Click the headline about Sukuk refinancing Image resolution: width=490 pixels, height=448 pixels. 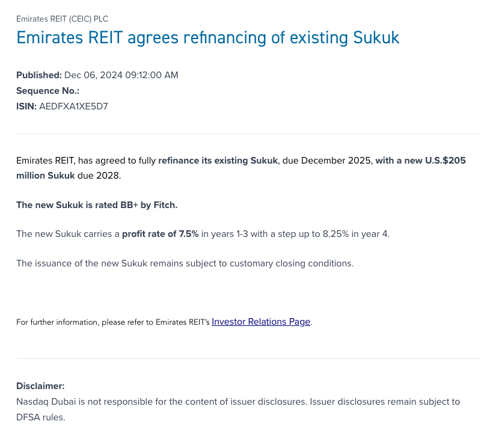coord(207,37)
